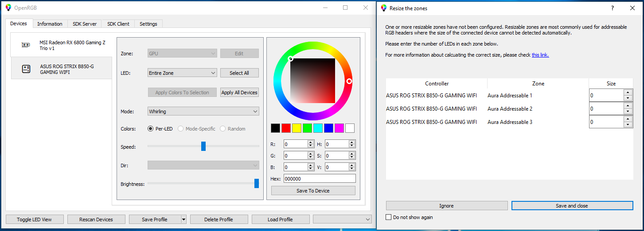Open the profile selection dropdown at the bottom

(342, 219)
